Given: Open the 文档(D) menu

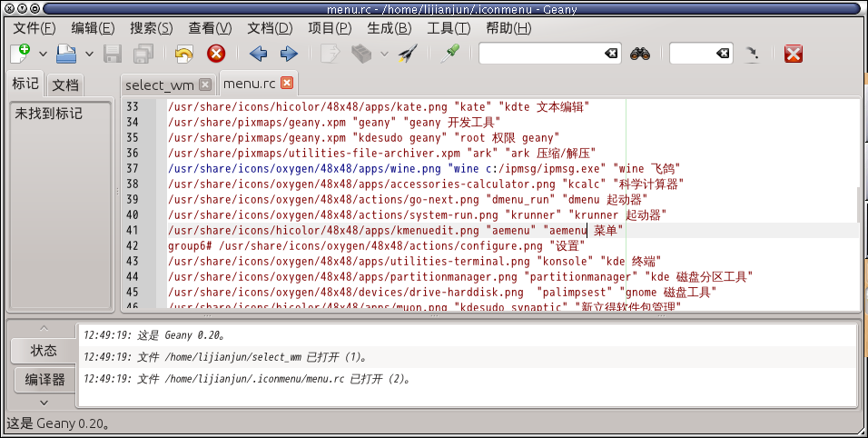Looking at the screenshot, I should point(270,28).
